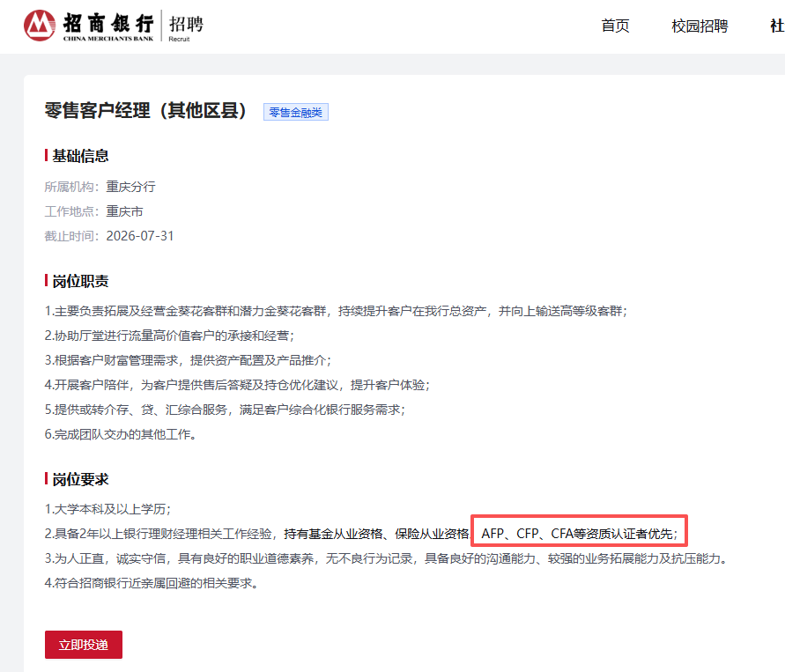Select the 基础信息 section heading
This screenshot has width=785, height=672.
point(80,156)
